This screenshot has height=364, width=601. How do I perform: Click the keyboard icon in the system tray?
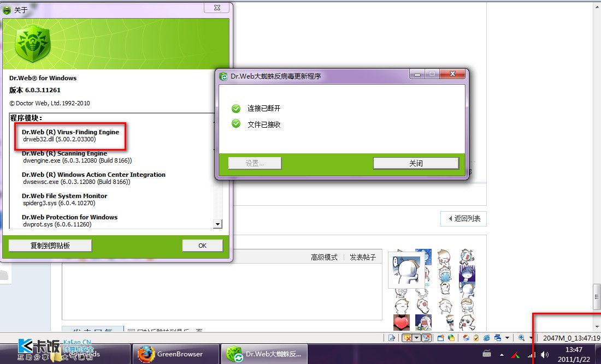point(487,354)
